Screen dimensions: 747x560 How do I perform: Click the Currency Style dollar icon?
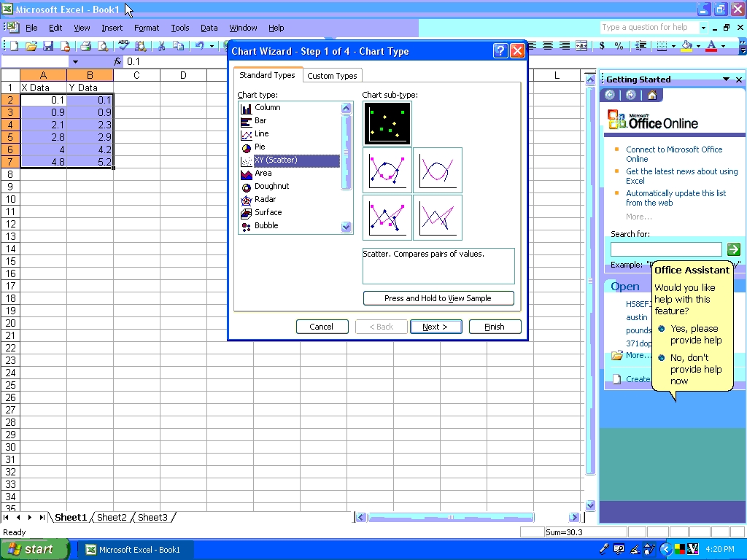pos(602,46)
